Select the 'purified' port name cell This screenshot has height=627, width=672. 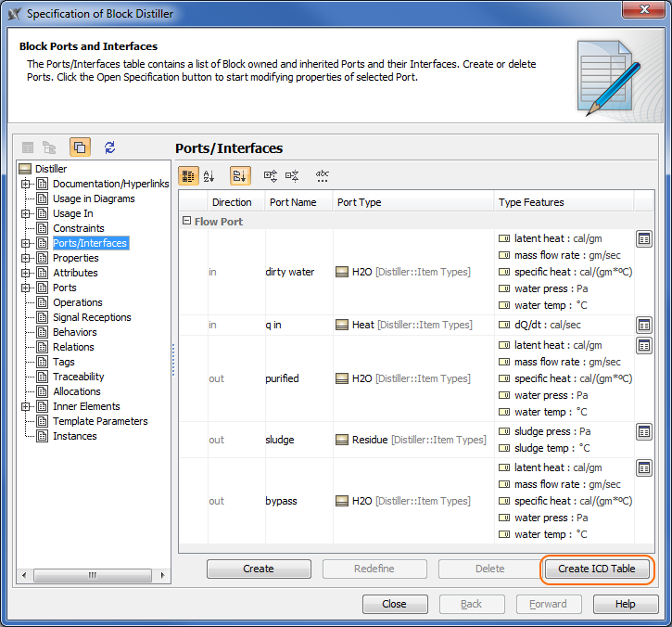click(x=299, y=378)
